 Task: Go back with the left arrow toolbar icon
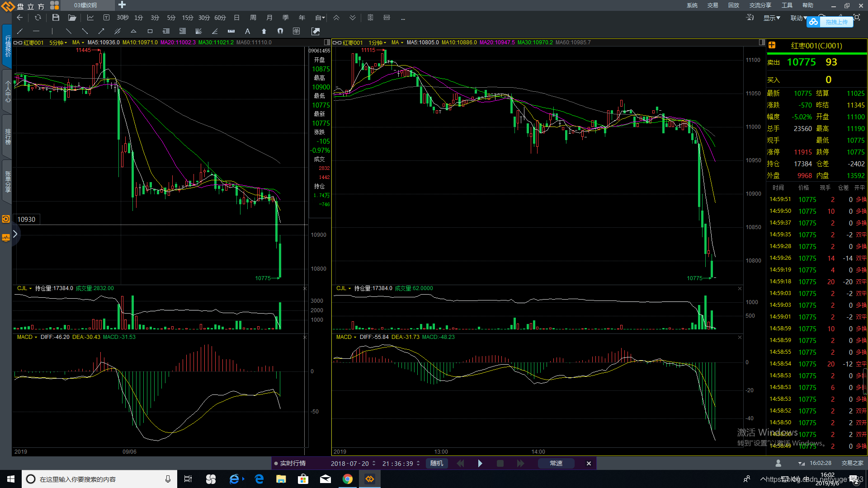[x=19, y=18]
